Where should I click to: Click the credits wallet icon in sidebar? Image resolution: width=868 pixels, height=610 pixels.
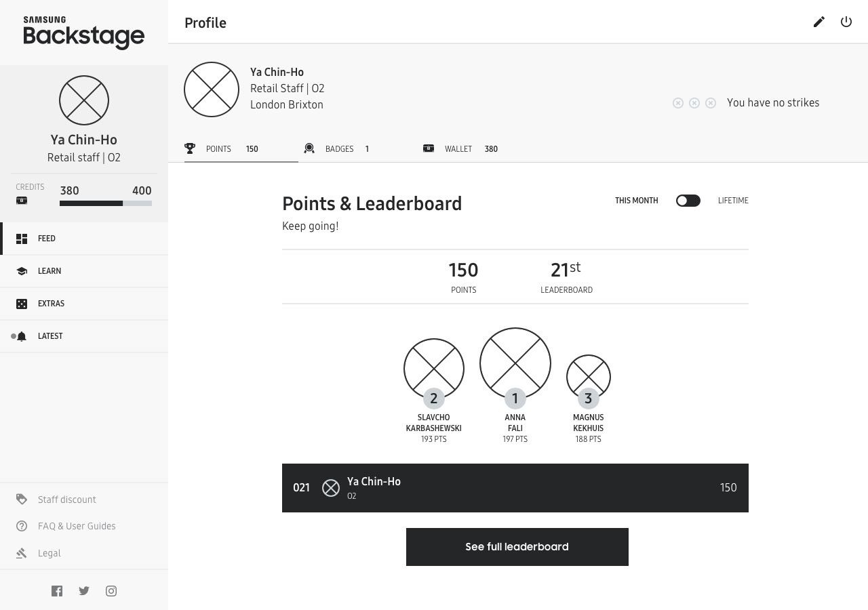[22, 201]
